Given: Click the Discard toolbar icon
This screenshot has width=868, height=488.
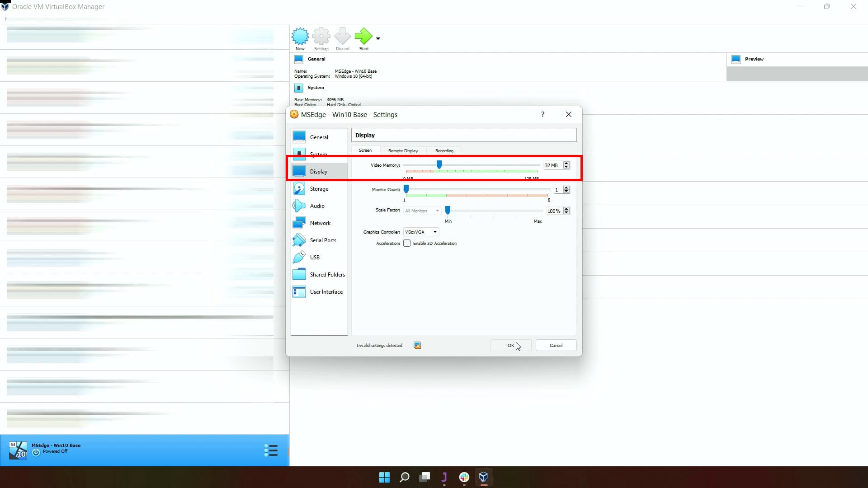Looking at the screenshot, I should 342,38.
